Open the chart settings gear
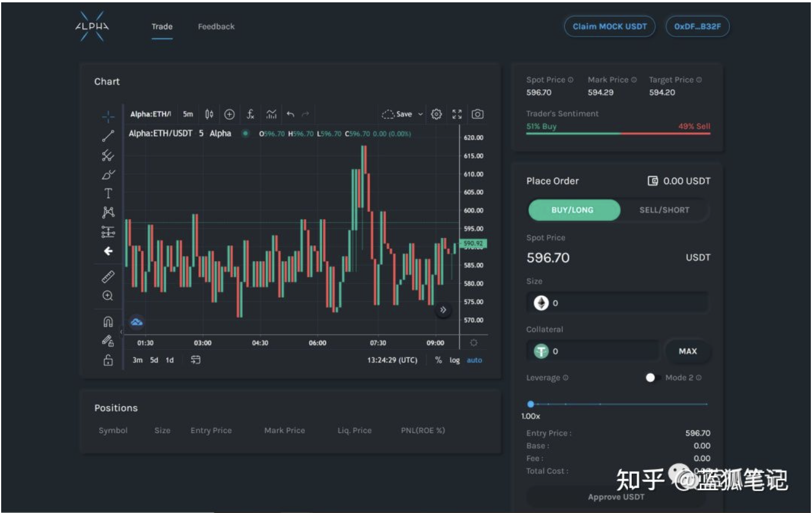Image resolution: width=812 pixels, height=513 pixels. [437, 114]
